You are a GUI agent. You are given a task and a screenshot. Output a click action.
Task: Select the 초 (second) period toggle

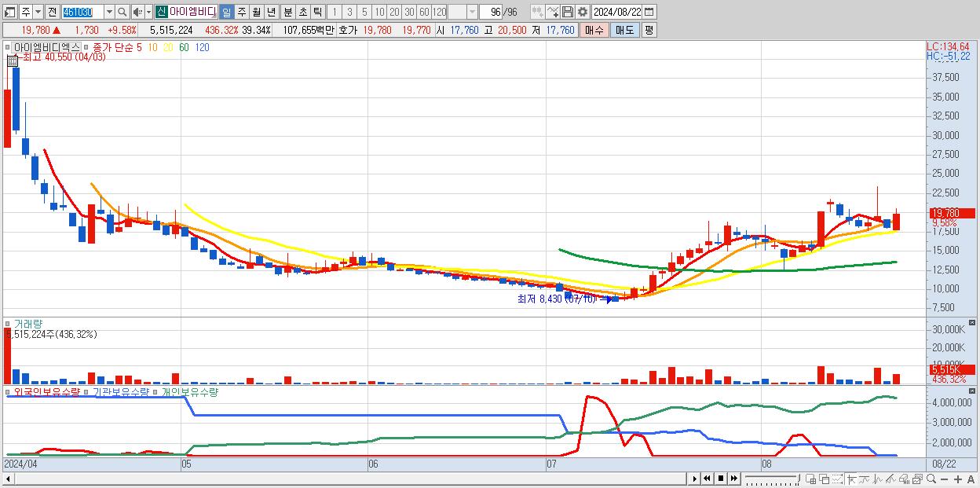(x=302, y=12)
